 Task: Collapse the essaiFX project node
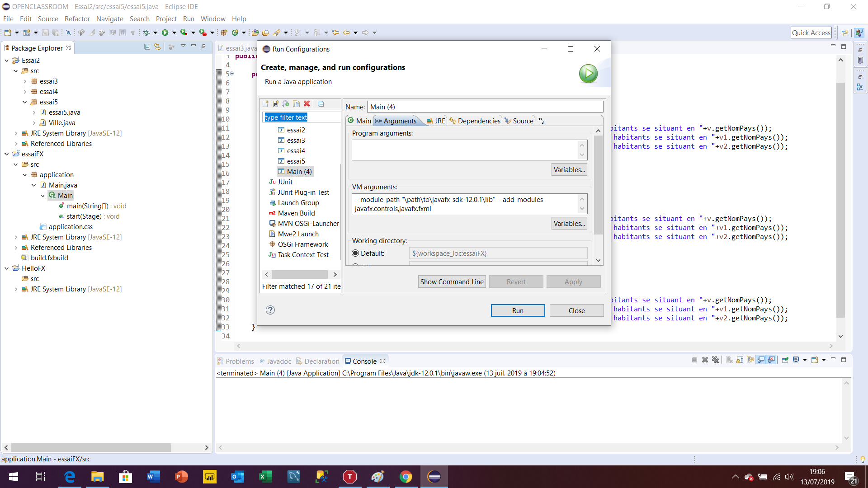(x=7, y=154)
